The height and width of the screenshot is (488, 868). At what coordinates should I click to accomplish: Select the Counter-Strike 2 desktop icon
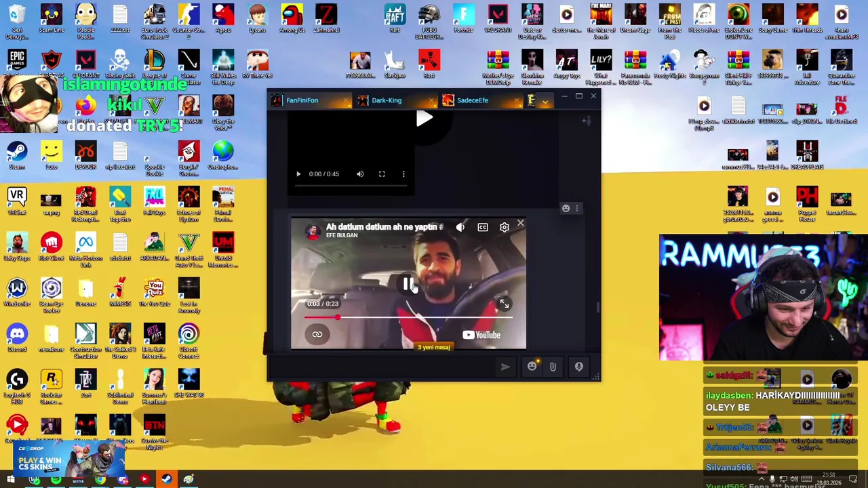189,20
